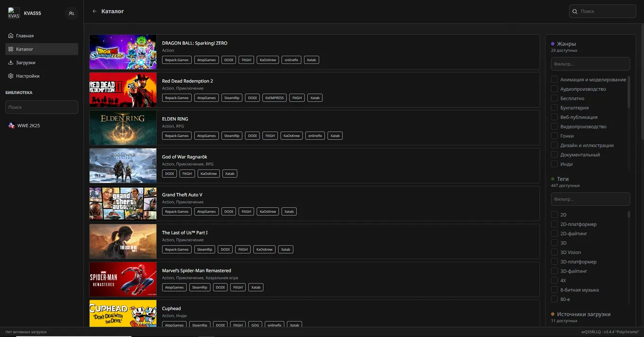Check the 4X tag

(554, 281)
